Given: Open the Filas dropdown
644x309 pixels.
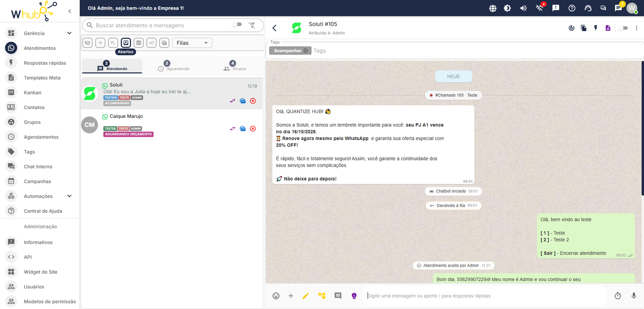Looking at the screenshot, I should [192, 43].
